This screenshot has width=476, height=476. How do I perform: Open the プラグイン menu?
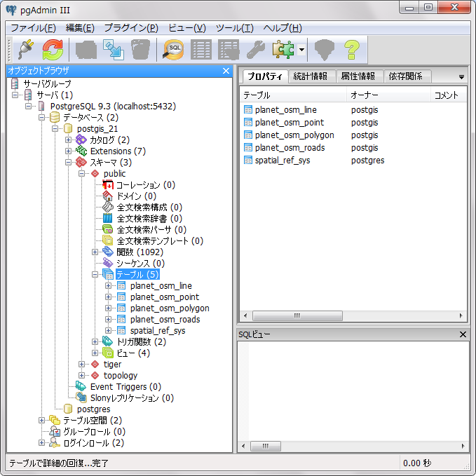coord(131,28)
